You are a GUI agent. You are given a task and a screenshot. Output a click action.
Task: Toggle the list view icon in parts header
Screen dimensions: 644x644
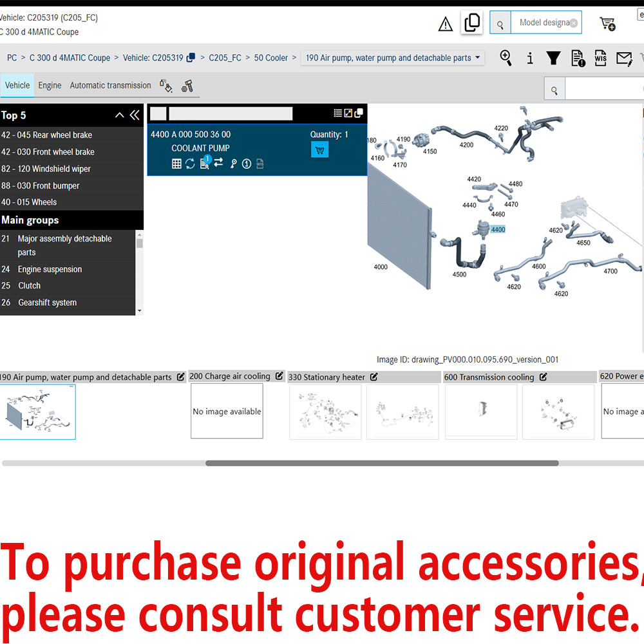[x=337, y=113]
